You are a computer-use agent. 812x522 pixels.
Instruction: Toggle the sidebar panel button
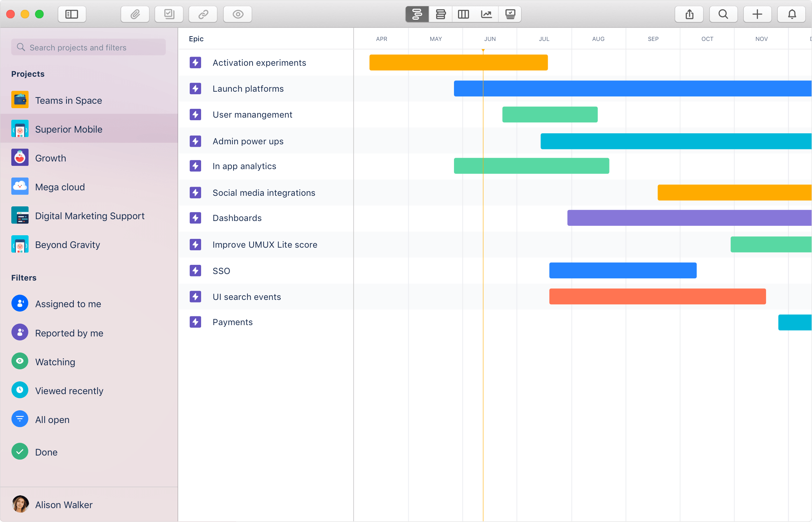pos(72,14)
